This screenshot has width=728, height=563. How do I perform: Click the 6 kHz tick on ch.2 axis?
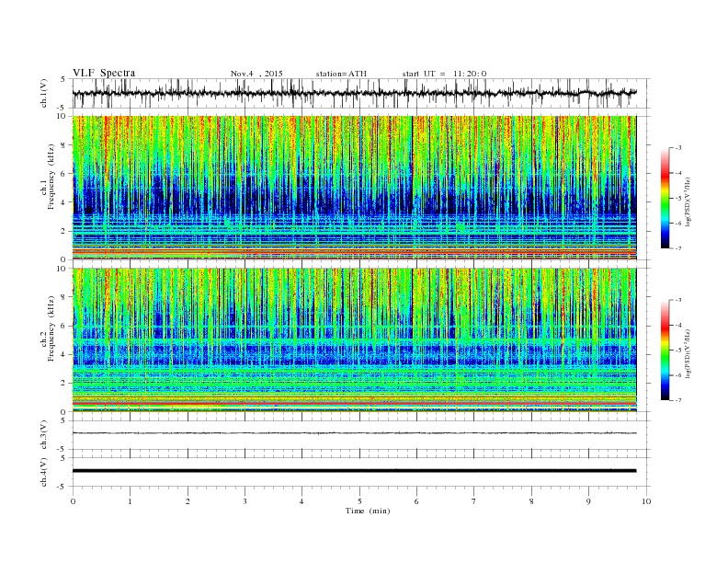[x=63, y=326]
